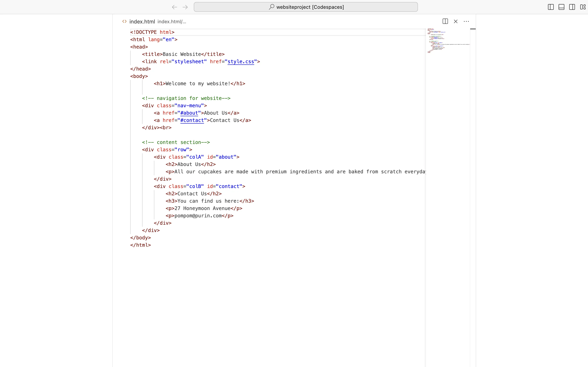Click the DOCTYPE html line
588x367 pixels.
[152, 32]
